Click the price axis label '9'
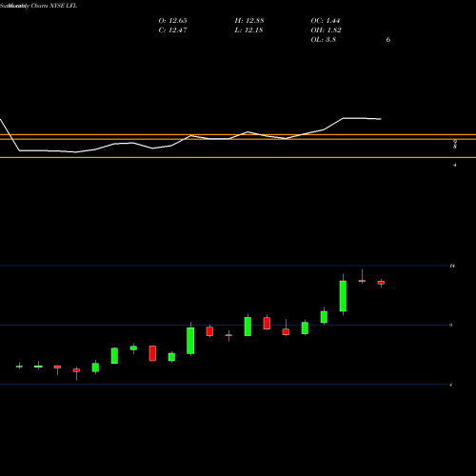Viewport: 476px width, 476px height. coord(451,325)
